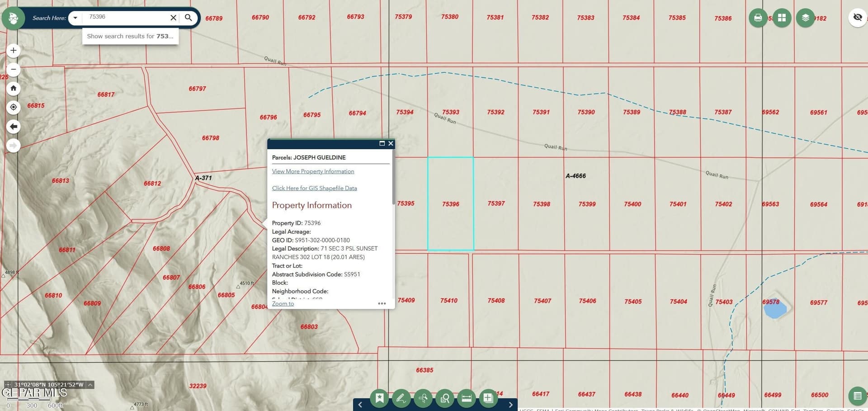The width and height of the screenshot is (868, 411).
Task: Collapse toolbar using the left chevron
Action: click(360, 404)
